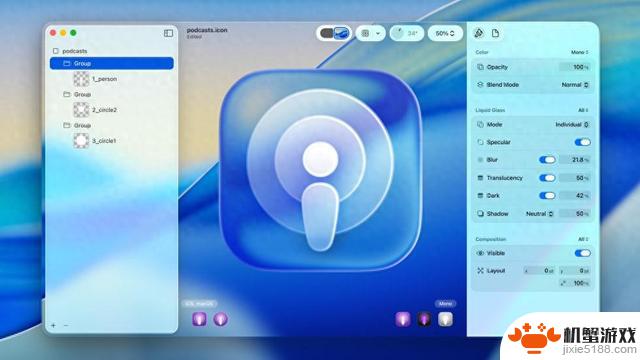The image size is (640, 360).
Task: Click the Blur 21.8% value field
Action: click(575, 160)
